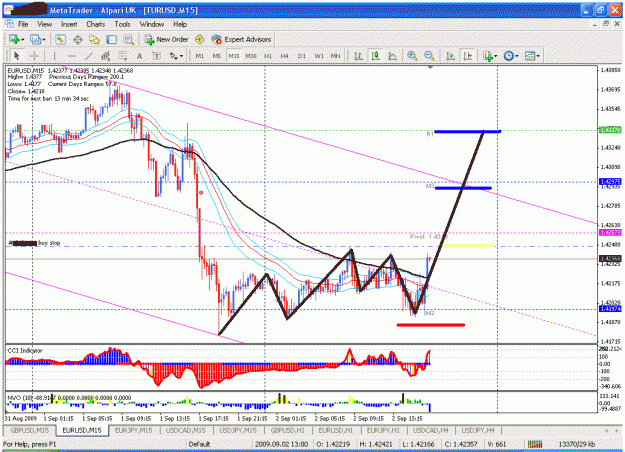Toggle Line Chart display mode

coord(392,56)
